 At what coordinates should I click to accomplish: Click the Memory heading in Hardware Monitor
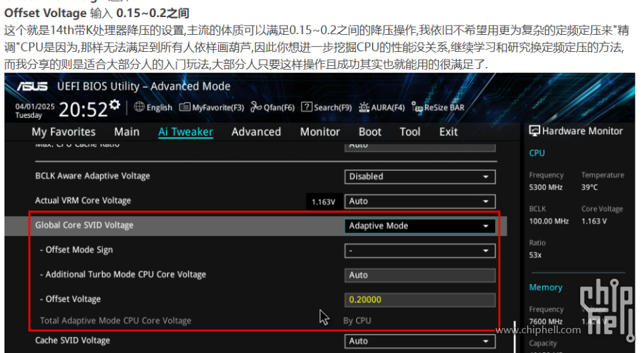(x=545, y=287)
